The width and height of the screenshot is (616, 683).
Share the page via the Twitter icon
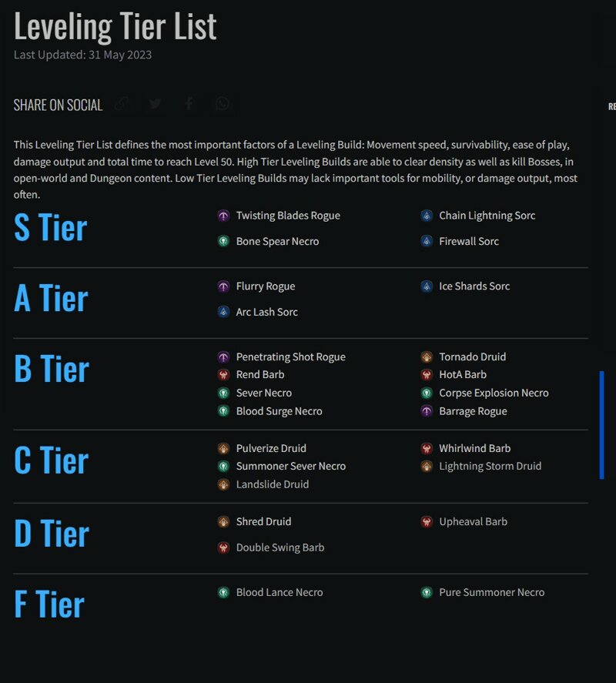156,104
